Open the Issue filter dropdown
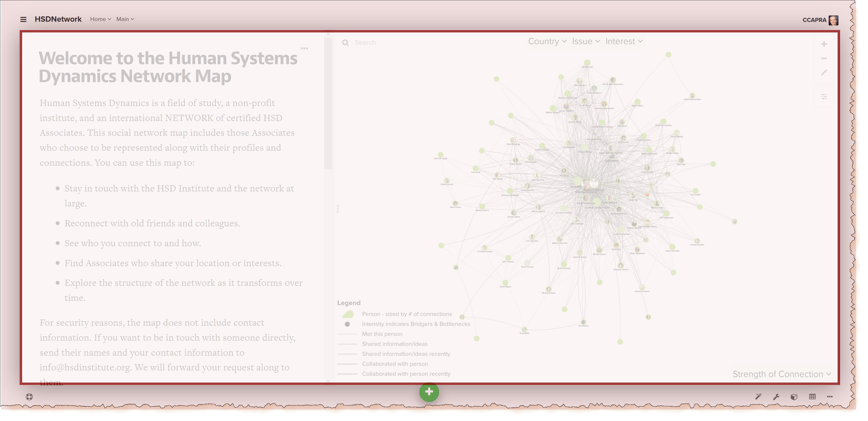The width and height of the screenshot is (868, 421). [x=586, y=41]
